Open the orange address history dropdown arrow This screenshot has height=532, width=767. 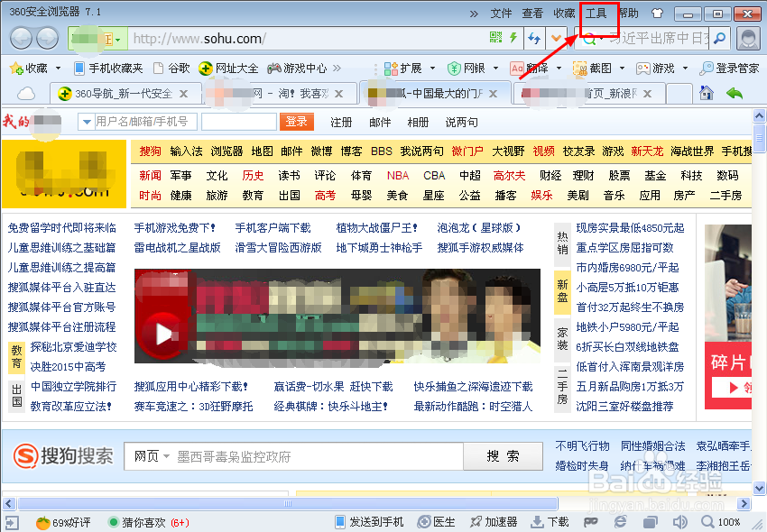[x=556, y=38]
